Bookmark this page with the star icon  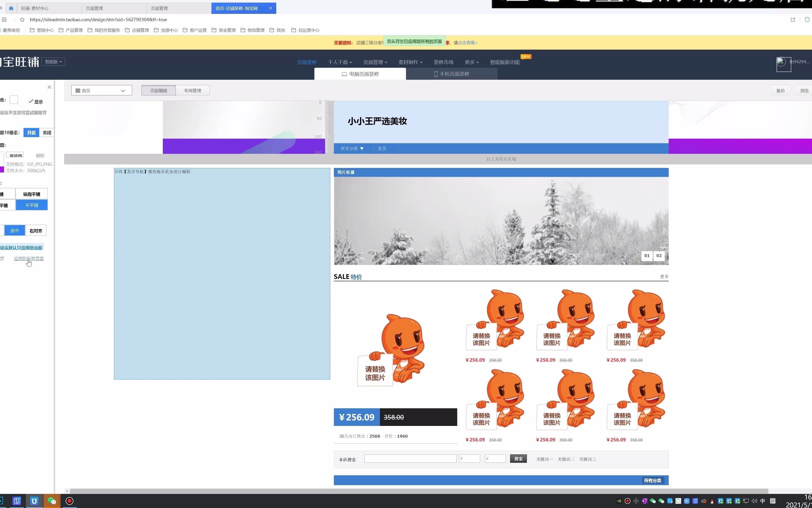pyautogui.click(x=22, y=20)
